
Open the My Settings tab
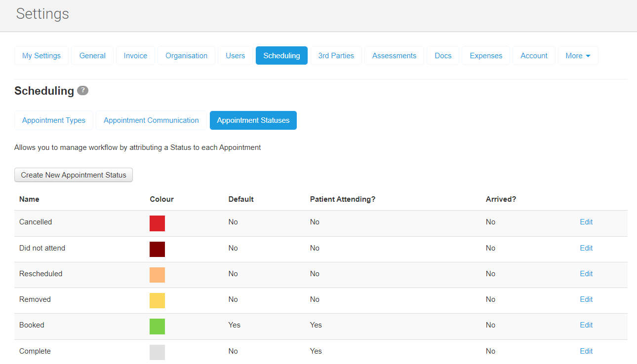[41, 56]
